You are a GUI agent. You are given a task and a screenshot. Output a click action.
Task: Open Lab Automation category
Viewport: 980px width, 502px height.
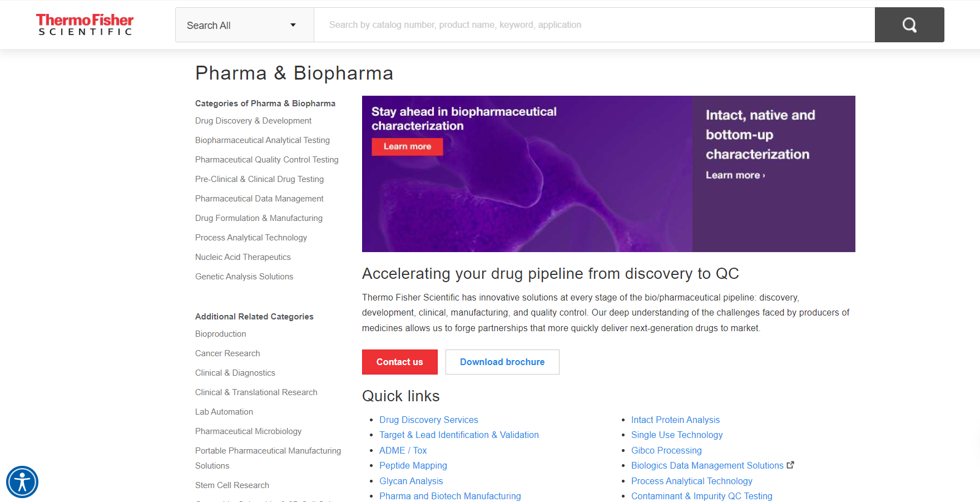[x=224, y=412]
